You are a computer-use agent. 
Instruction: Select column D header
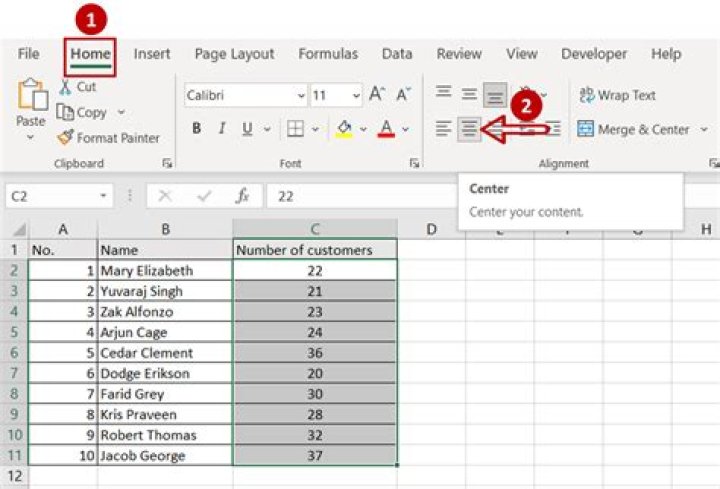[x=431, y=229]
